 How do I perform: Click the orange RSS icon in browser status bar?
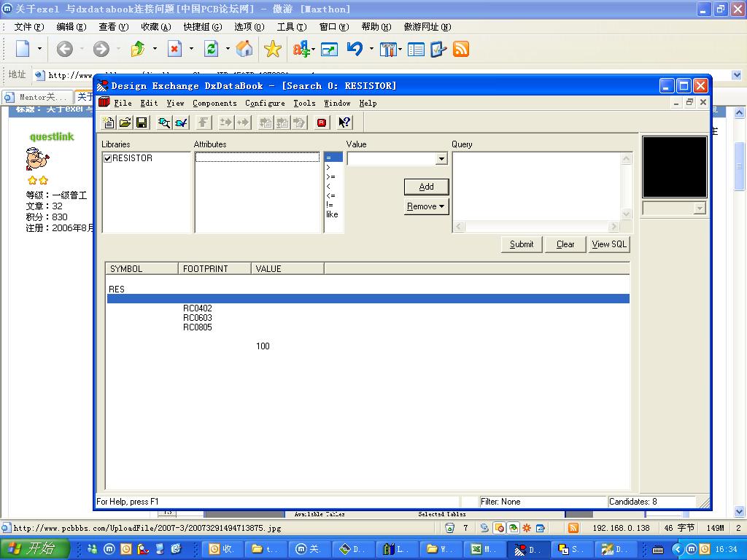coord(573,528)
